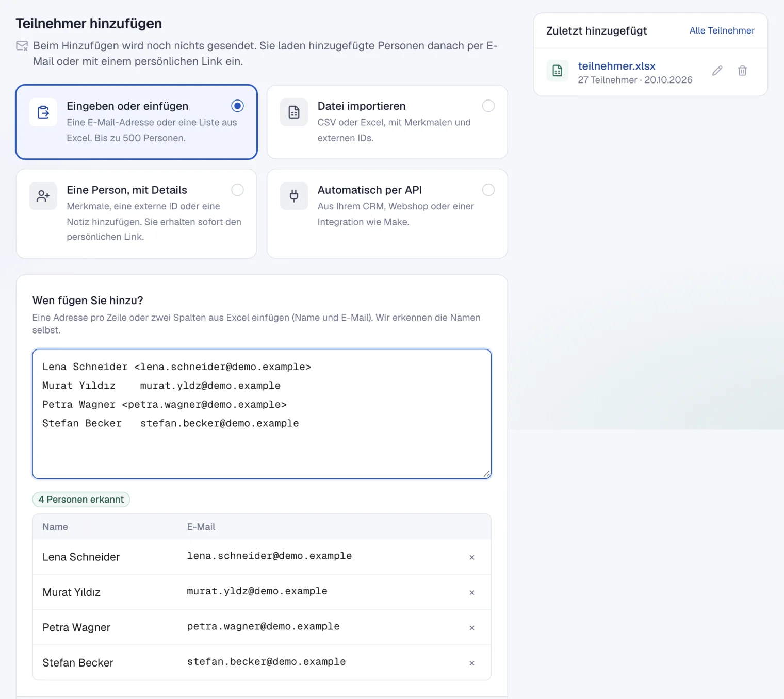Screen dimensions: 784x699
Task: Open the Alle Teilnehmer link
Action: 722,30
